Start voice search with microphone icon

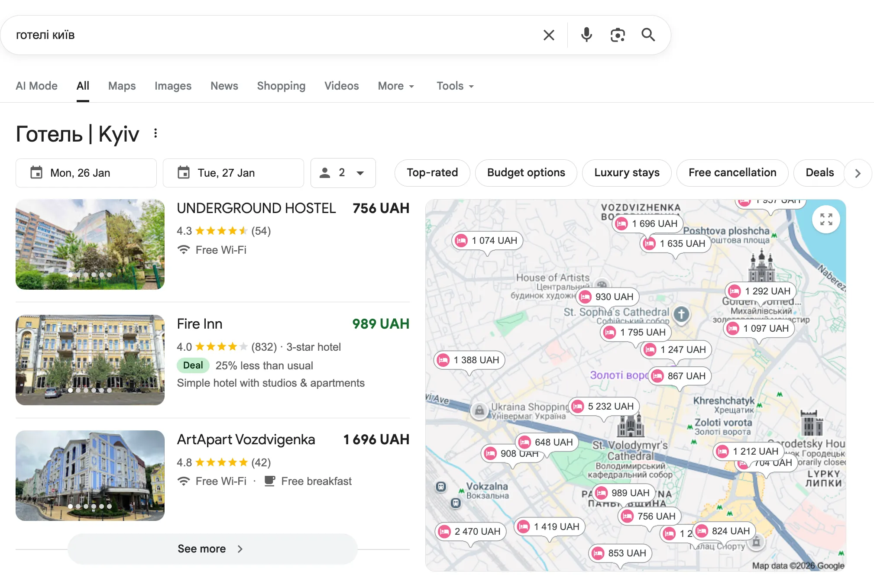click(586, 35)
